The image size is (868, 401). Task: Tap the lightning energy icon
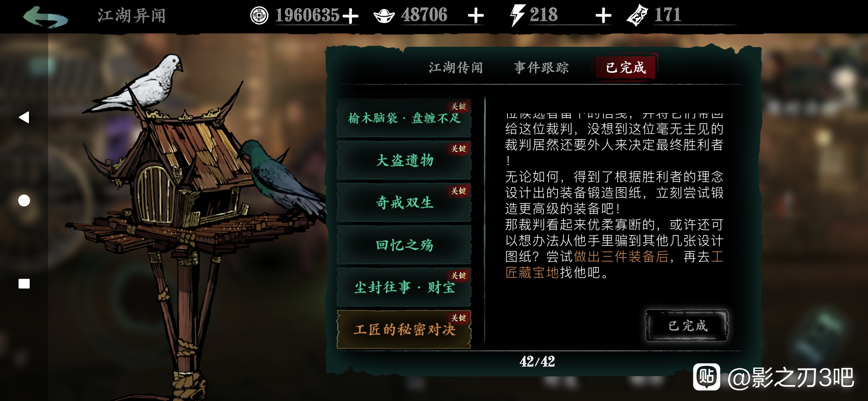click(x=517, y=16)
